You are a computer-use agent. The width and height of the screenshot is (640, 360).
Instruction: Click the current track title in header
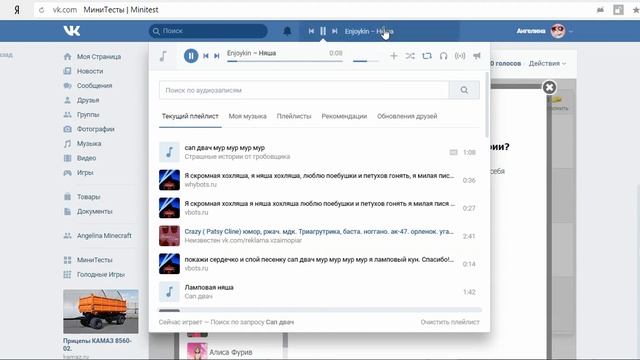(369, 31)
